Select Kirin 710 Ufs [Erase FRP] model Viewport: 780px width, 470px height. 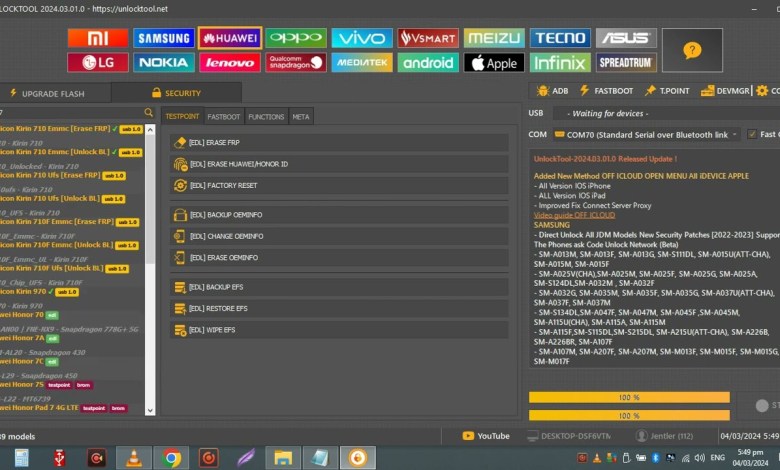tap(63, 175)
